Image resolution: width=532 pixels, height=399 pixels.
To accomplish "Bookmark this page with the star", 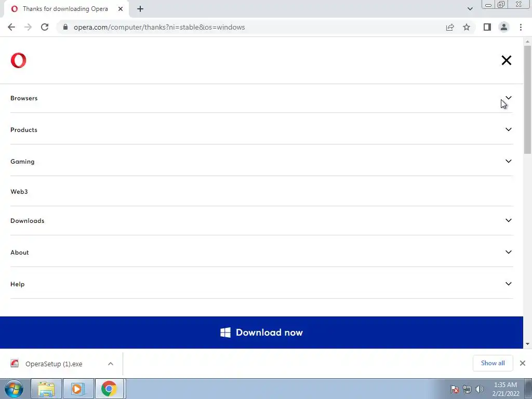I will tap(467, 27).
